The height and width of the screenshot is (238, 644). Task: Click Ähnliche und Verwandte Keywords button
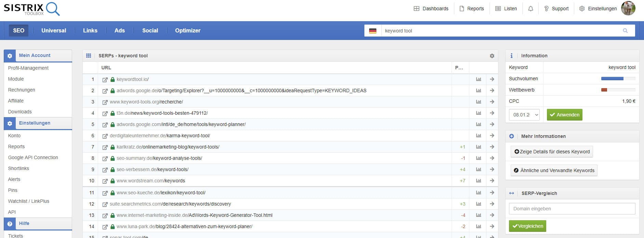coord(554,170)
